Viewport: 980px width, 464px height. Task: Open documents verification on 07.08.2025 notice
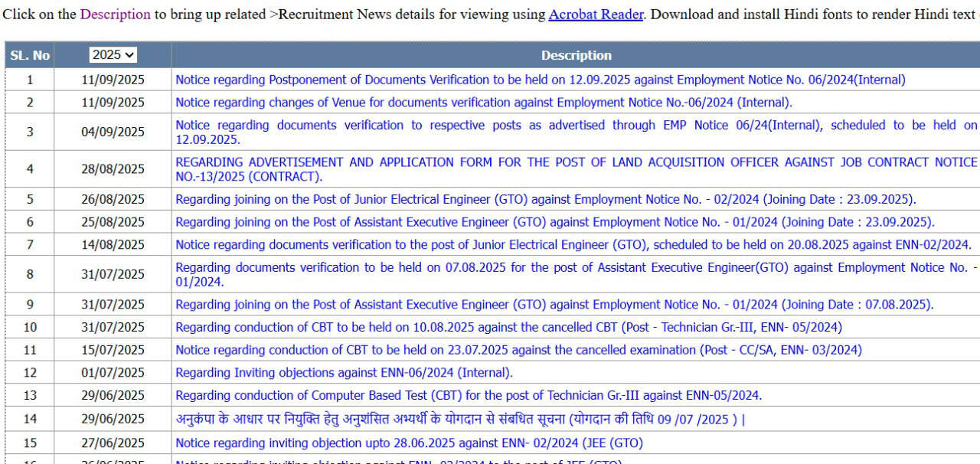pos(577,275)
